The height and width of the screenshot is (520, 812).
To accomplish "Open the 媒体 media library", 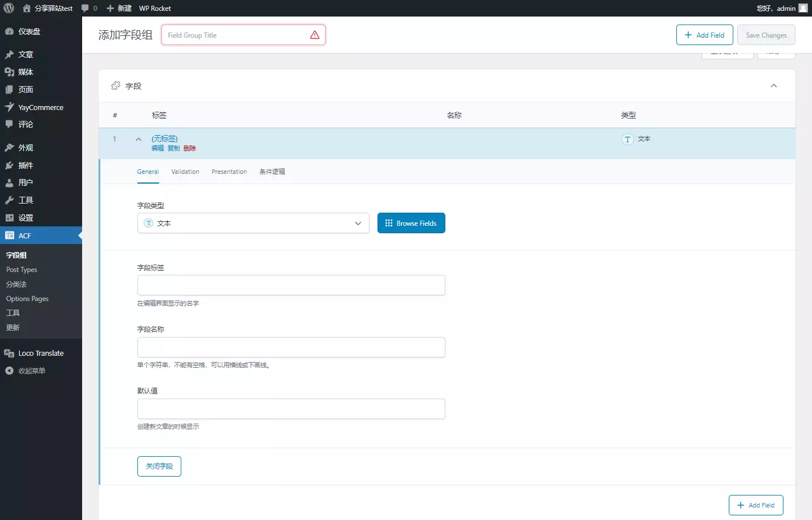I will click(41, 72).
